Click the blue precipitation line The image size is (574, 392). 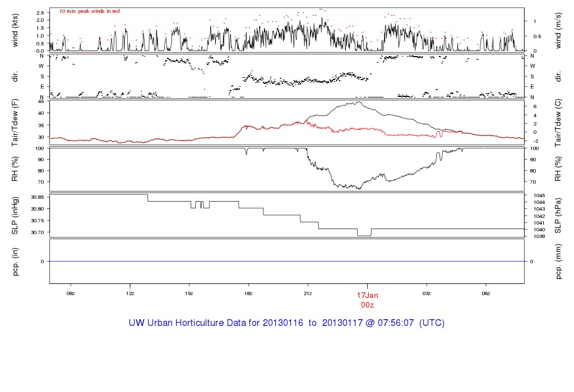click(x=286, y=262)
